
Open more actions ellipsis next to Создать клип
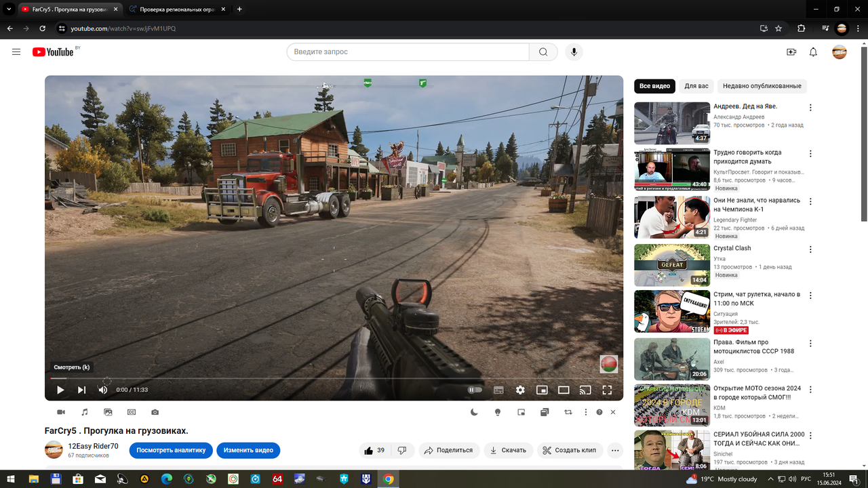615,450
